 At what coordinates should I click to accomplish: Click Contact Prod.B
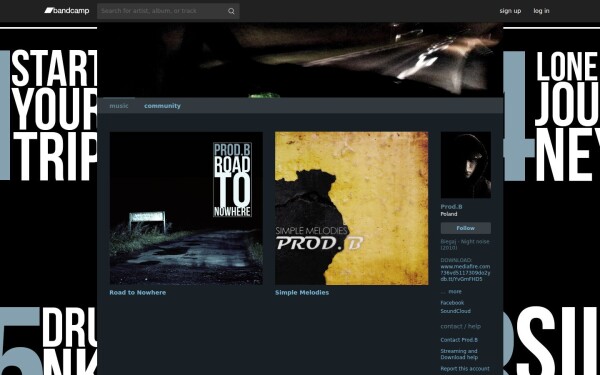click(x=459, y=340)
